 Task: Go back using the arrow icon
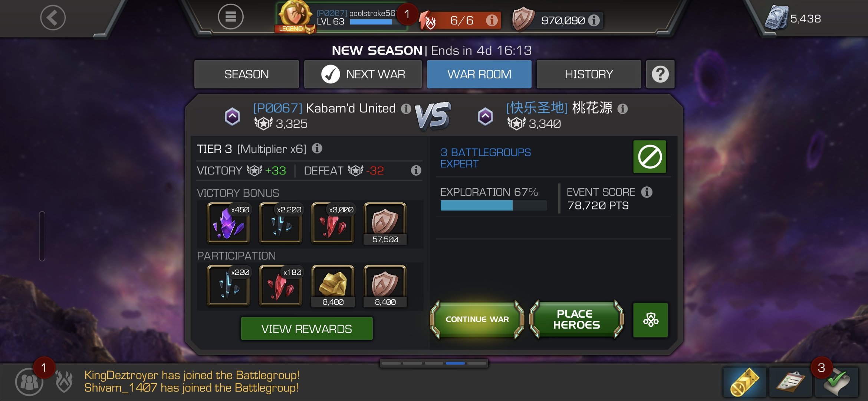[53, 17]
